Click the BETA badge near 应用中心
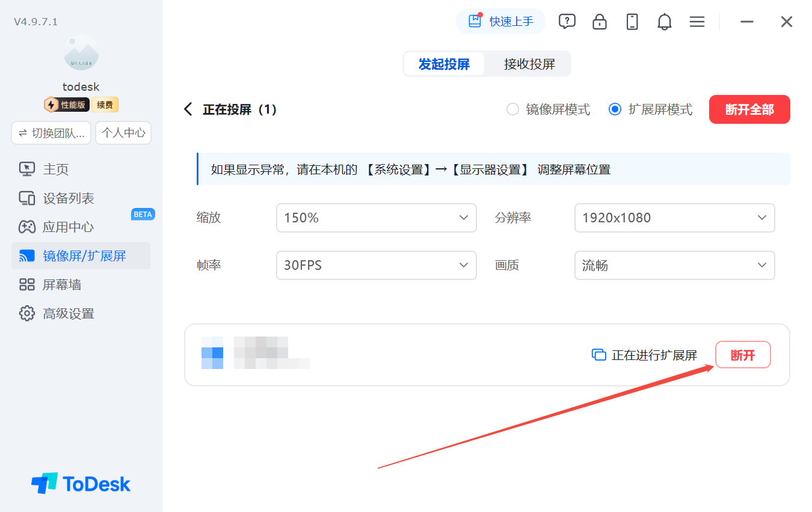 pyautogui.click(x=143, y=214)
